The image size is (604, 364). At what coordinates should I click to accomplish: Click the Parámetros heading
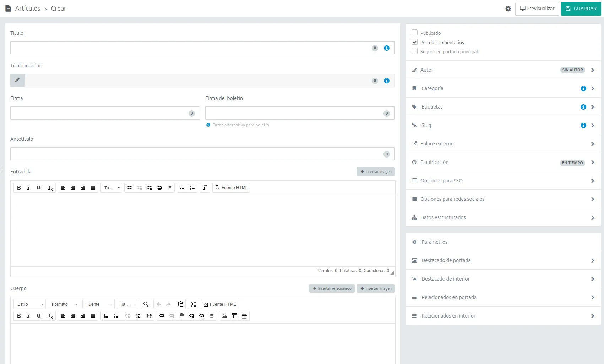click(434, 242)
